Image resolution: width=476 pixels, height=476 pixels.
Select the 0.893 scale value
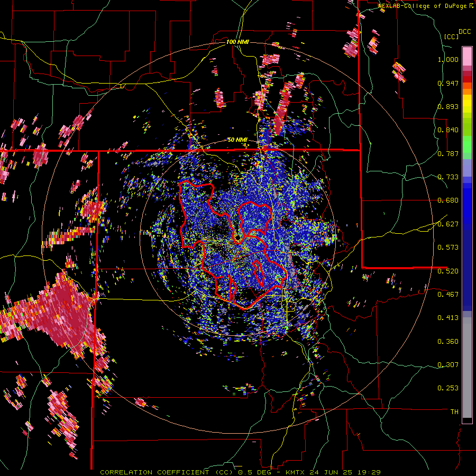pos(448,106)
